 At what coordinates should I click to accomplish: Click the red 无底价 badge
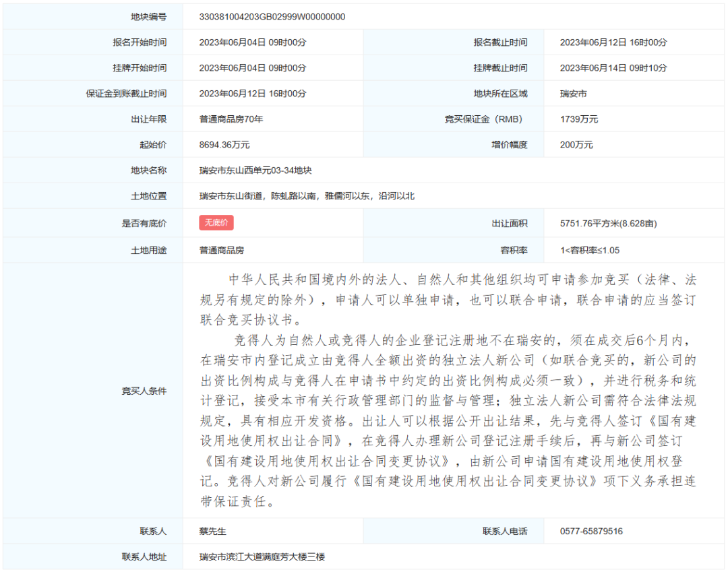click(x=216, y=223)
